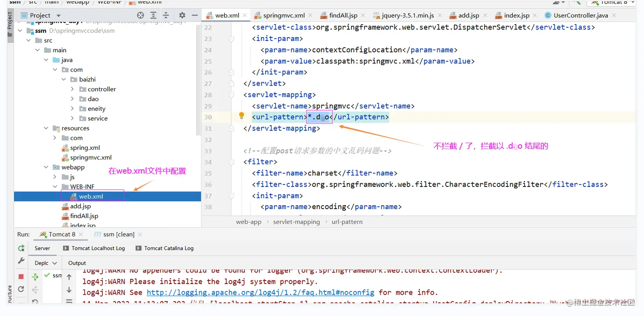Close the jquery-3.5.1.min.js tab

(440, 15)
